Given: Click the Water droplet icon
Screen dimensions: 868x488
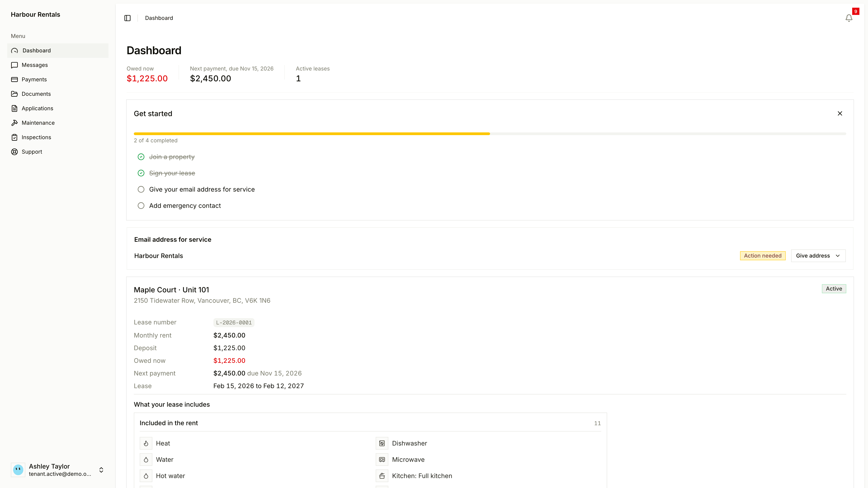Looking at the screenshot, I should pos(146,459).
